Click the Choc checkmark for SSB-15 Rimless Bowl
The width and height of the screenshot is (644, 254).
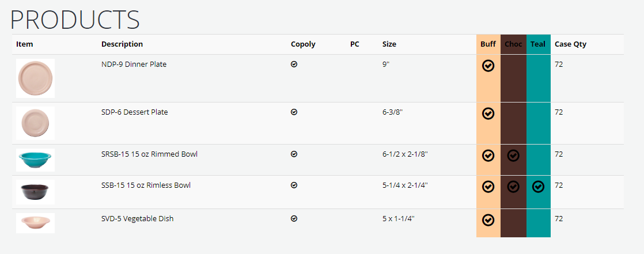point(513,187)
